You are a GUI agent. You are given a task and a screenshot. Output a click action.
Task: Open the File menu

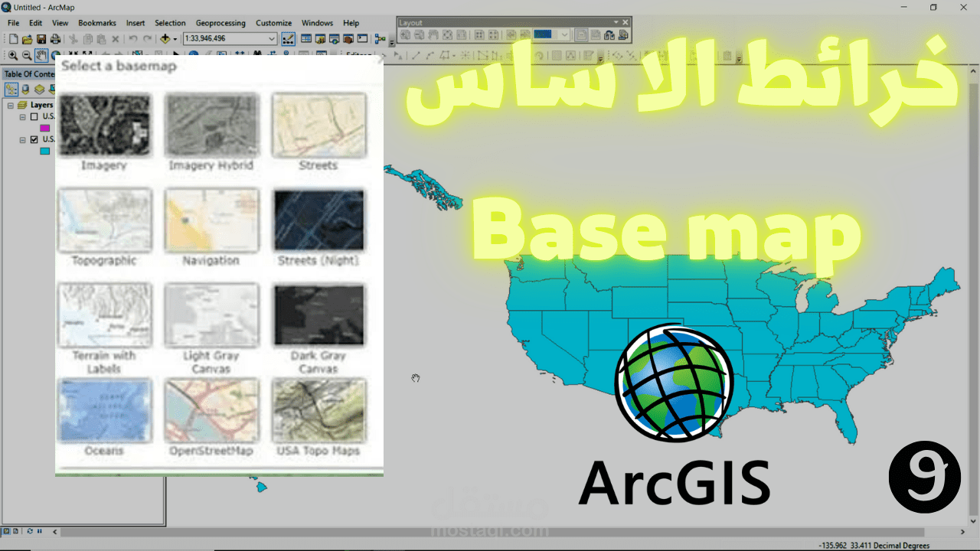(x=13, y=23)
